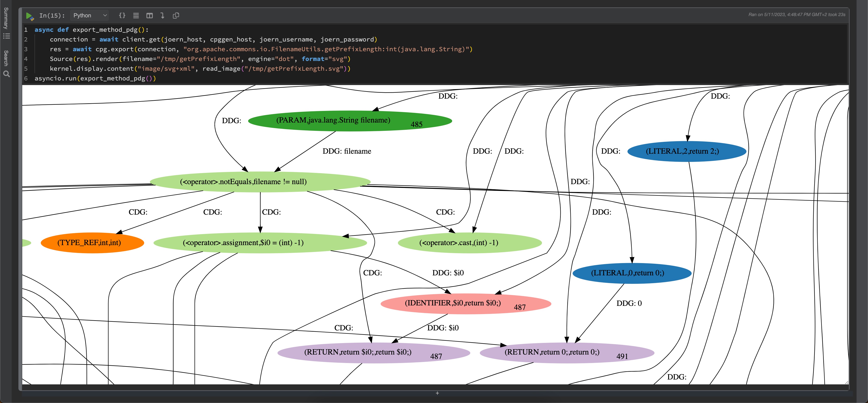Click the In(15) cell execution label

pyautogui.click(x=52, y=15)
